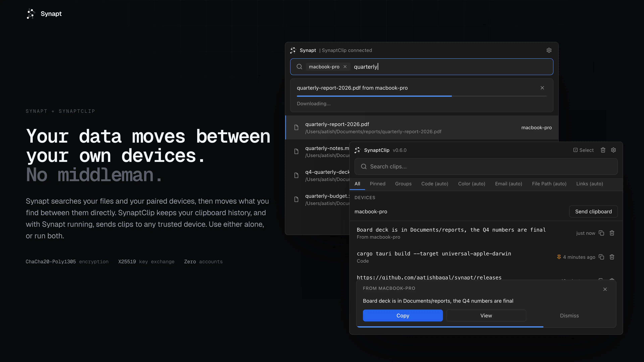The image size is (644, 362).
Task: Cancel the quarterly-report-2026.pdf download
Action: click(542, 88)
